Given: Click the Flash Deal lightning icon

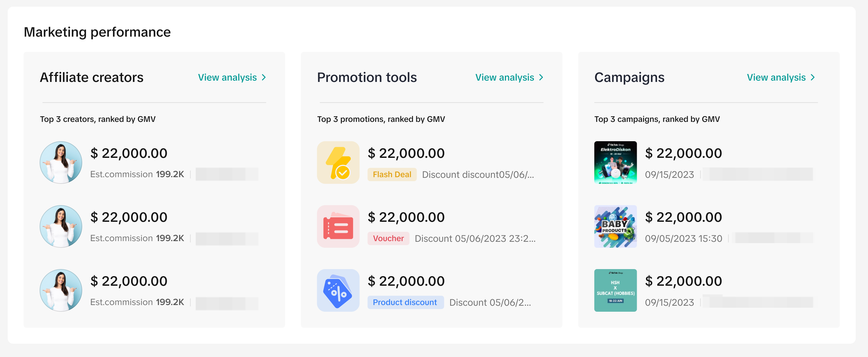Looking at the screenshot, I should click(338, 162).
